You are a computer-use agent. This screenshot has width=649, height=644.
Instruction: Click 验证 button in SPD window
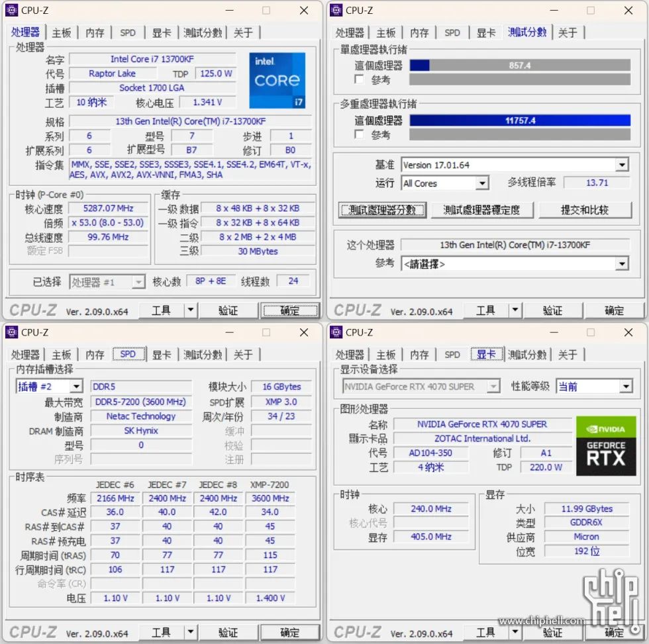(x=228, y=633)
